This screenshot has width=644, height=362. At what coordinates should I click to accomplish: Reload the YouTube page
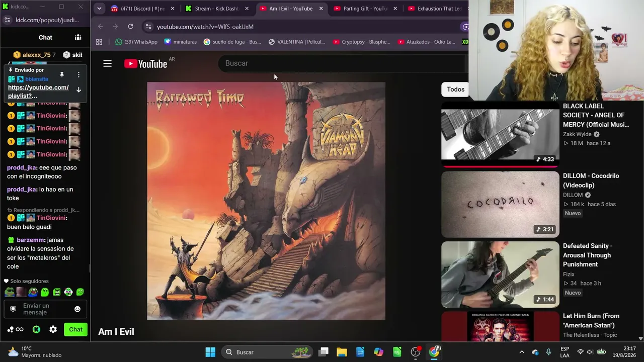[131, 27]
